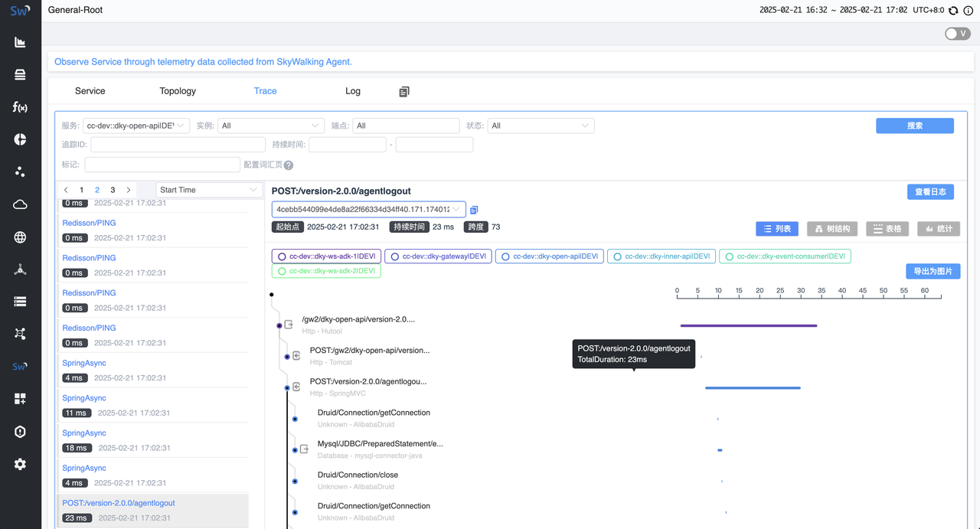980x529 pixels.
Task: Expand the 状态 status dropdown
Action: coord(541,126)
